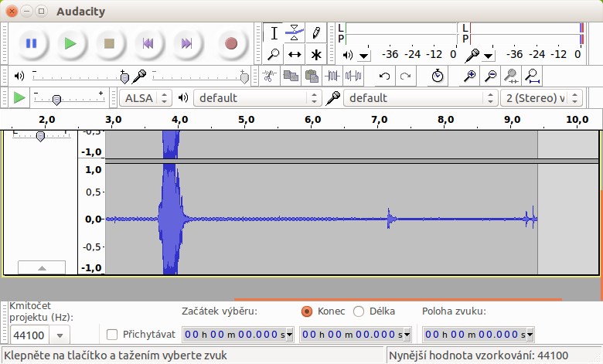Select the Délka radio button

(359, 311)
